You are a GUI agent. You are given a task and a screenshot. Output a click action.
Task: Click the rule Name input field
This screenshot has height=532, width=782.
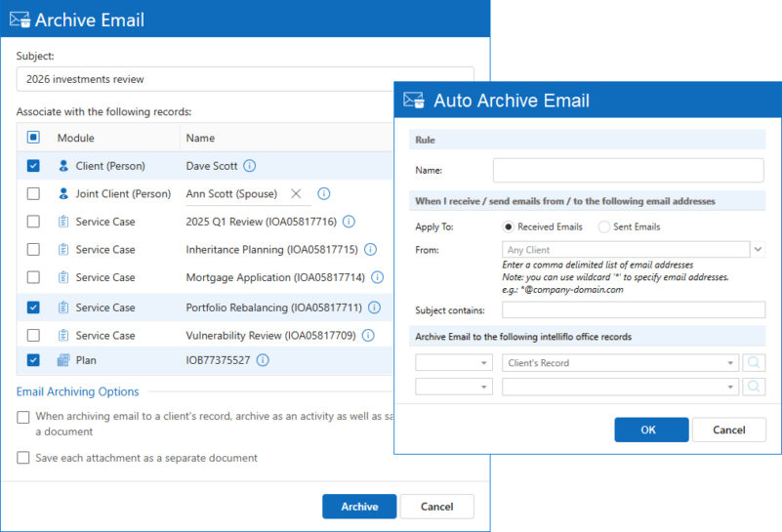click(628, 171)
